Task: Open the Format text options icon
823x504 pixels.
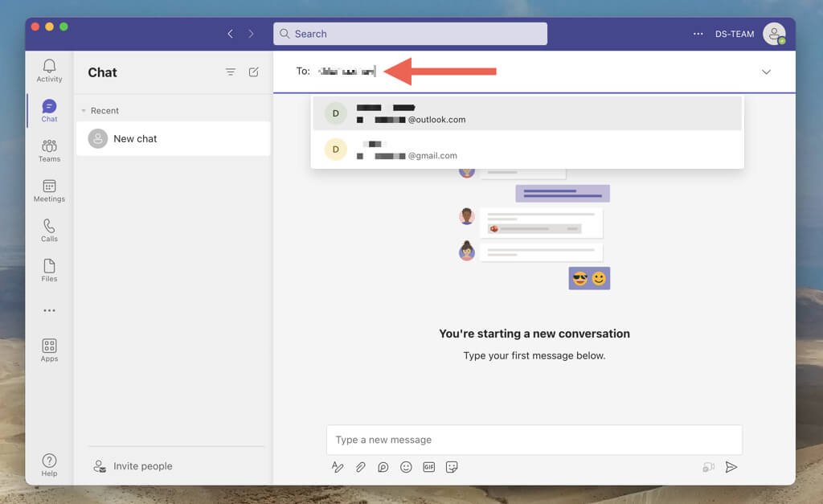Action: (338, 467)
